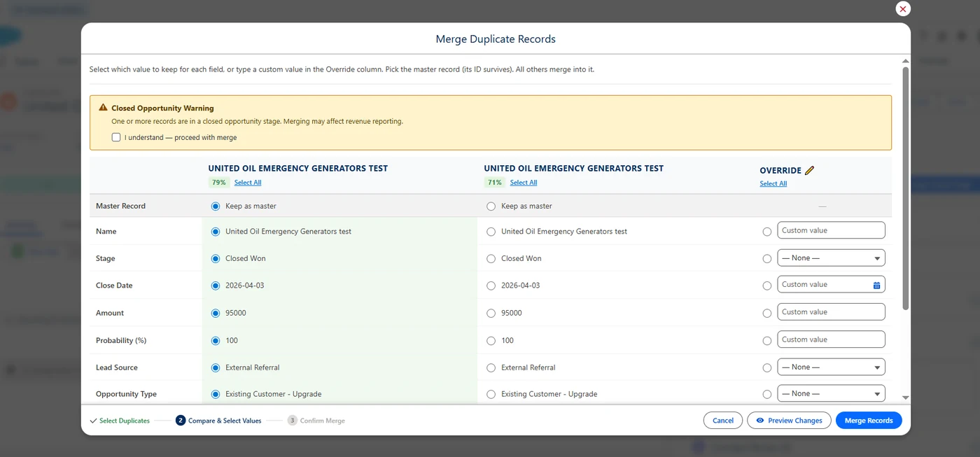Open the Opportunity Type override dropdown
The width and height of the screenshot is (980, 457).
(831, 394)
